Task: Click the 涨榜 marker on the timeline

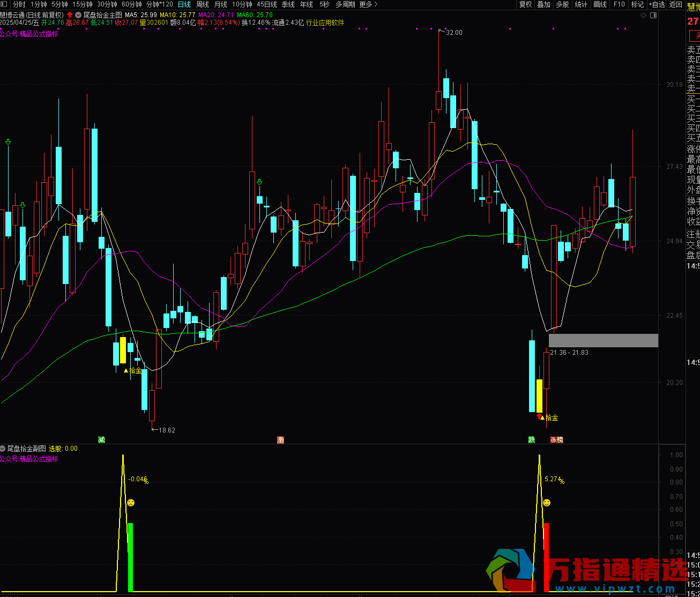Action: click(556, 440)
